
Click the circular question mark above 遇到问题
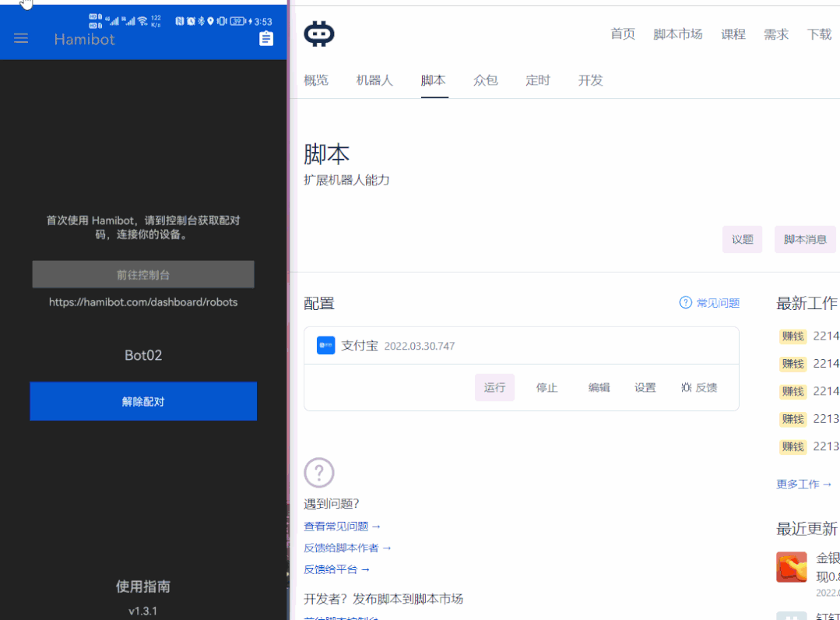318,473
